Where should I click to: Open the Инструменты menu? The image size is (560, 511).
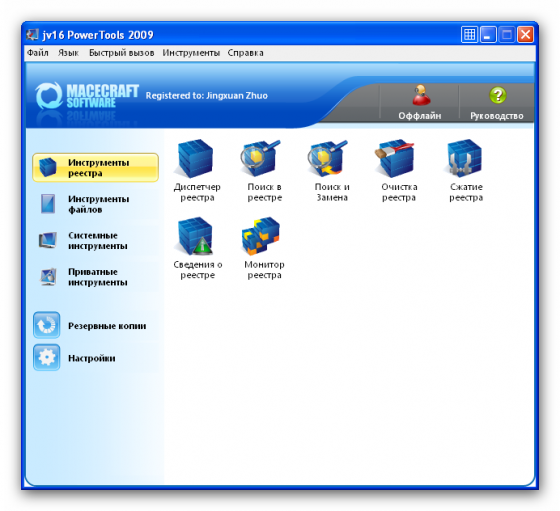191,53
